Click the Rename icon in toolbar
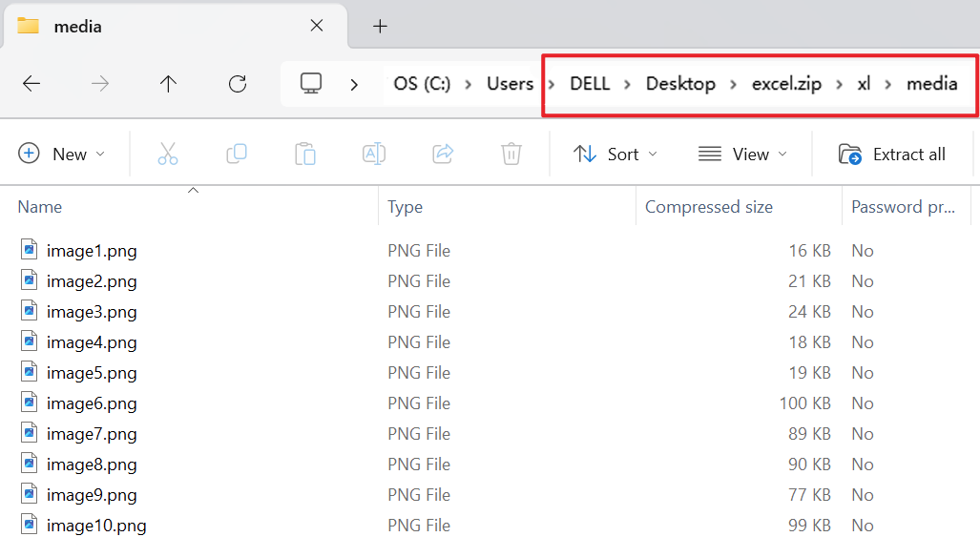Screen dimensions: 980x537 374,154
